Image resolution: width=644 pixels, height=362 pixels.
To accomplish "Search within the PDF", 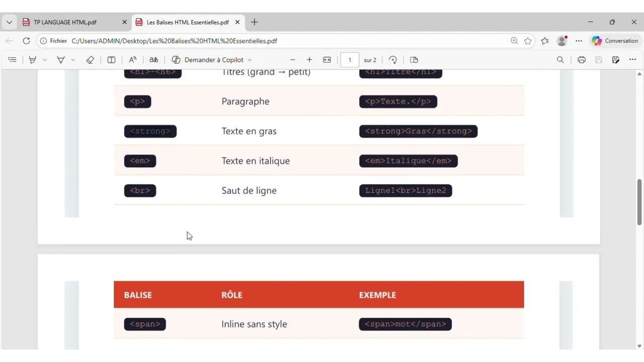I will coord(560,60).
